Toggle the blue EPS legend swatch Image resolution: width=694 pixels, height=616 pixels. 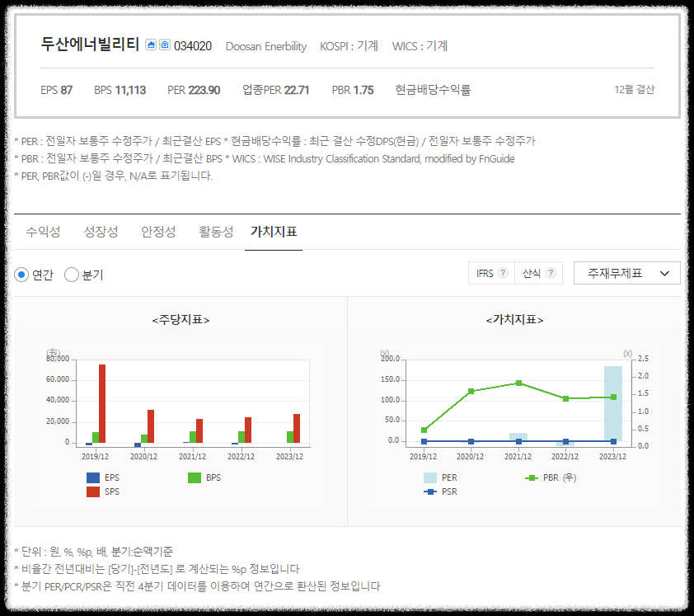click(93, 477)
